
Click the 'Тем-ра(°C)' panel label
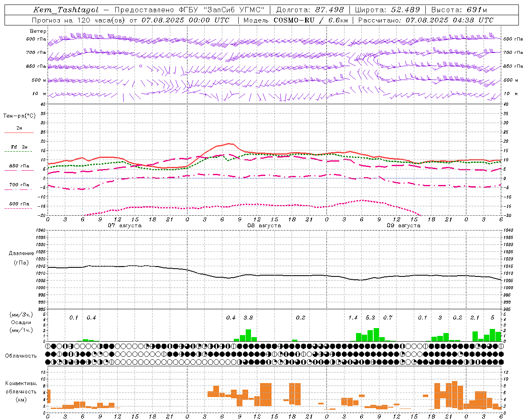point(19,116)
